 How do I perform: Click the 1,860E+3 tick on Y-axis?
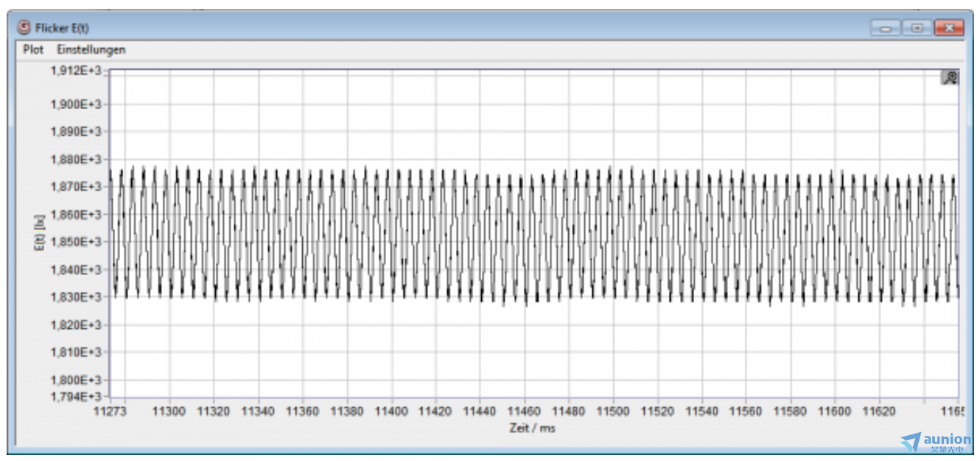point(76,215)
